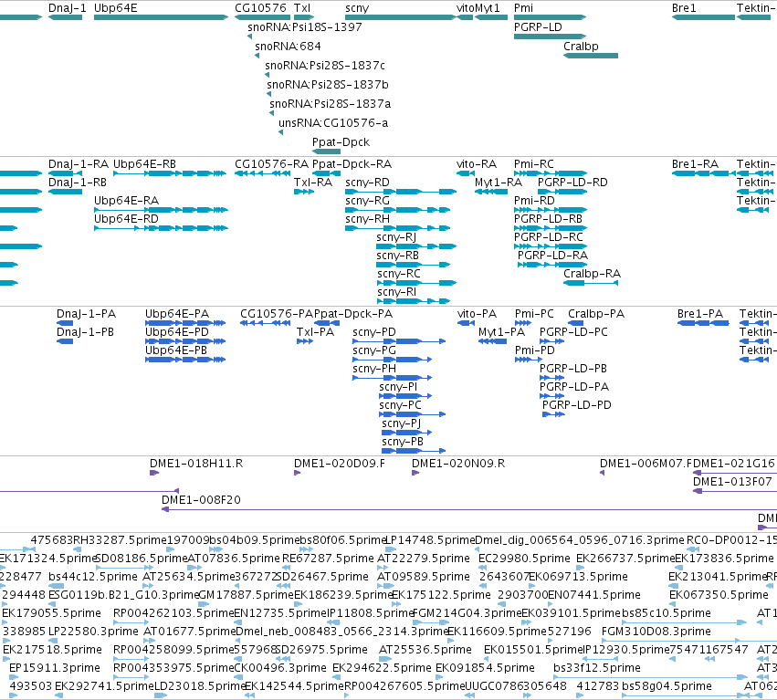This screenshot has width=777, height=700.
Task: Open snoRNA:Psi28S-1837a label
Action: tap(330, 103)
